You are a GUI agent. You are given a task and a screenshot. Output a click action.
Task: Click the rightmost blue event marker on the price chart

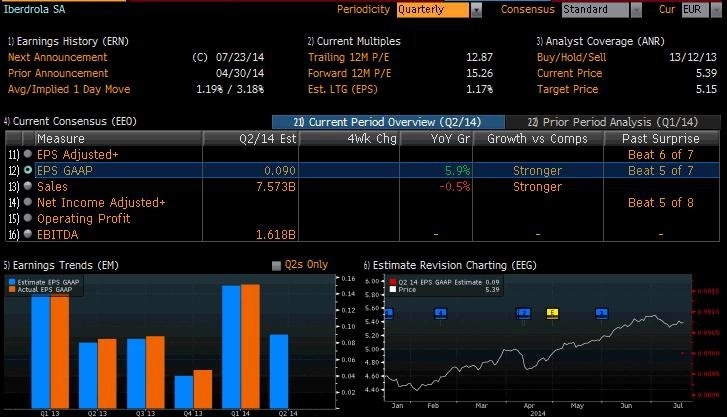602,313
